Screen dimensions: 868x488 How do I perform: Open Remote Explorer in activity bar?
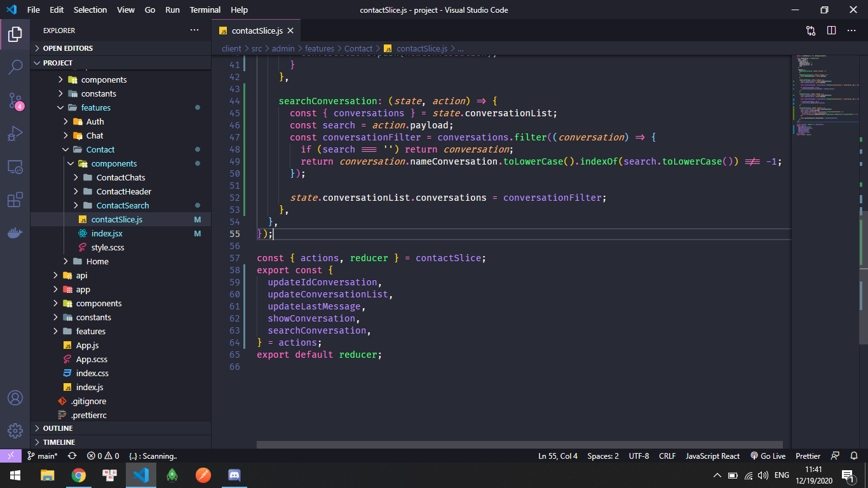click(x=15, y=167)
